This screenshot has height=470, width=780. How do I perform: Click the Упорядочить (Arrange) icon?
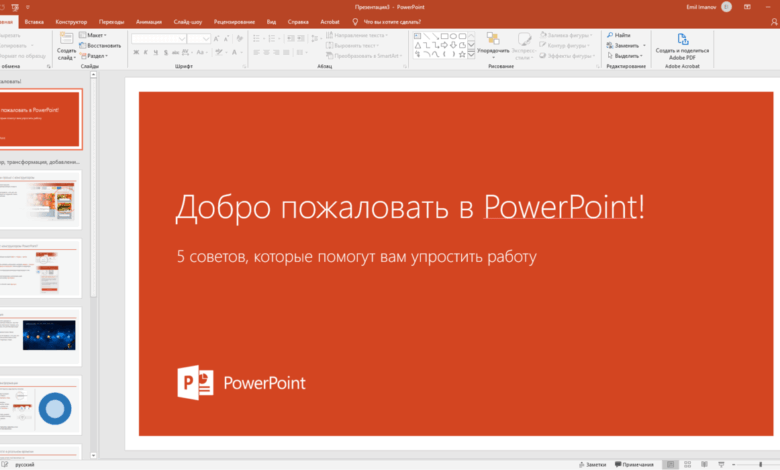(492, 39)
